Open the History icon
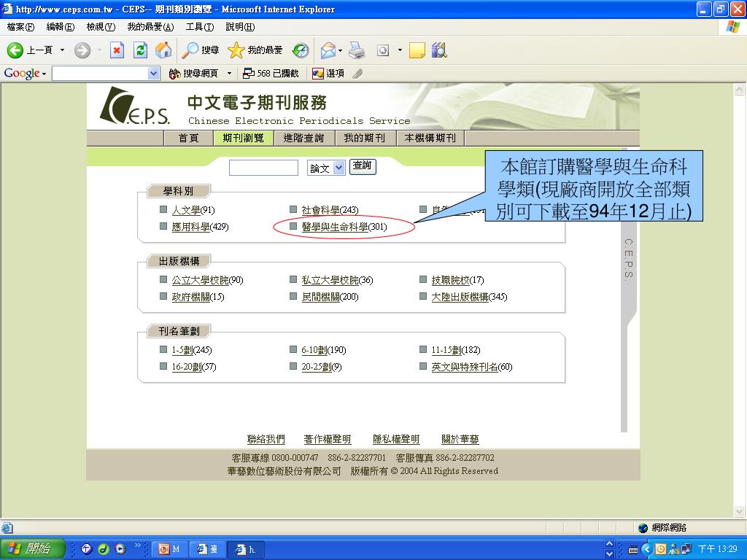 pyautogui.click(x=301, y=50)
